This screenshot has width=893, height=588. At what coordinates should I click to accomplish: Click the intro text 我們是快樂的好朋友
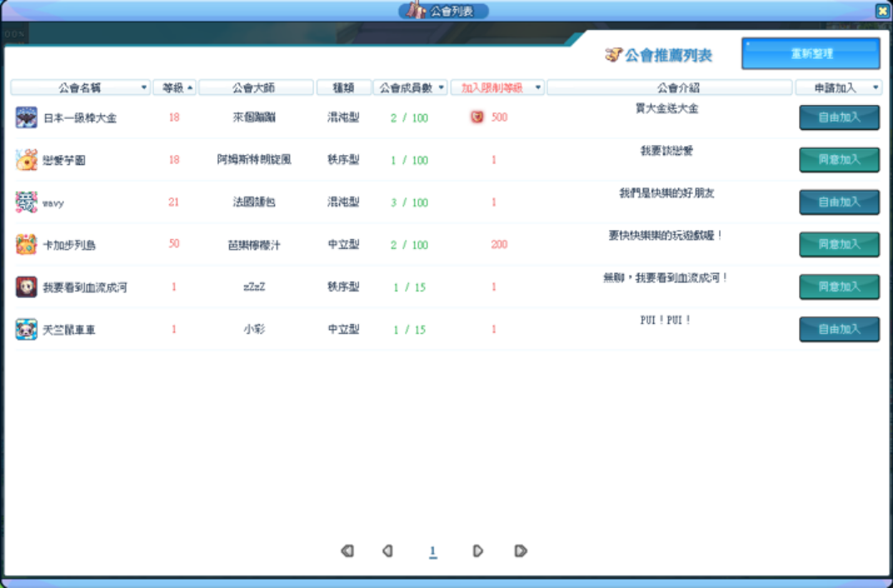tap(667, 193)
